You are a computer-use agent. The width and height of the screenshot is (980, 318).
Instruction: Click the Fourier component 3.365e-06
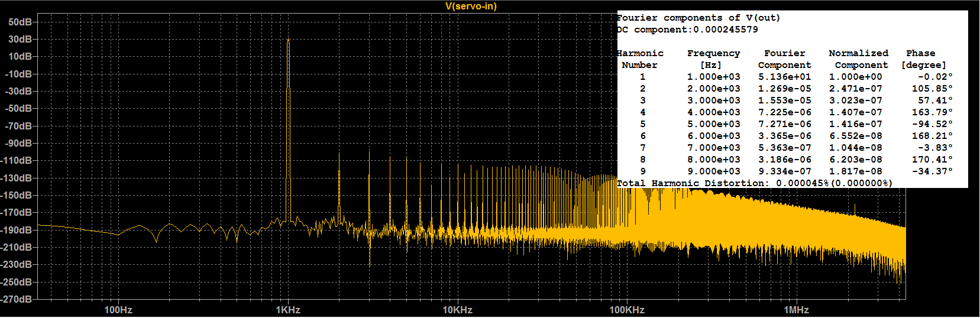click(x=785, y=136)
